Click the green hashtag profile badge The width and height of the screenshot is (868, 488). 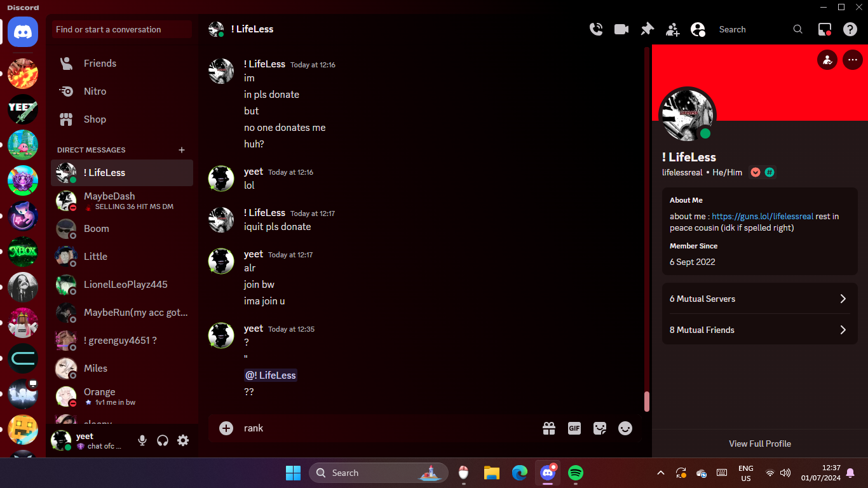pyautogui.click(x=770, y=172)
